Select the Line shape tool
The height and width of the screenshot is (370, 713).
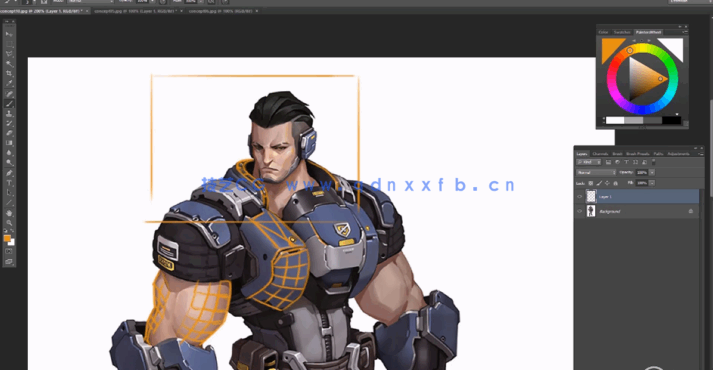9,203
